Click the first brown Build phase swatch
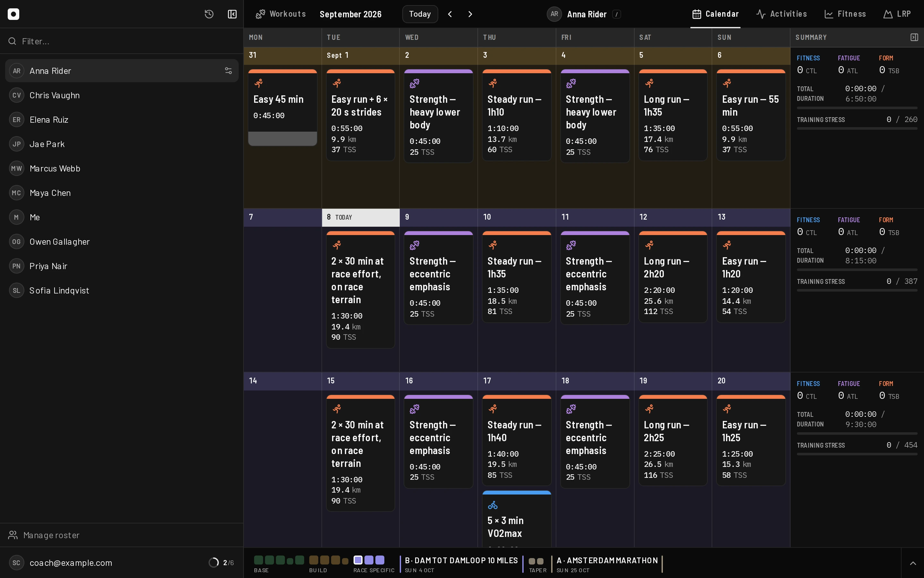The image size is (924, 578). click(313, 560)
